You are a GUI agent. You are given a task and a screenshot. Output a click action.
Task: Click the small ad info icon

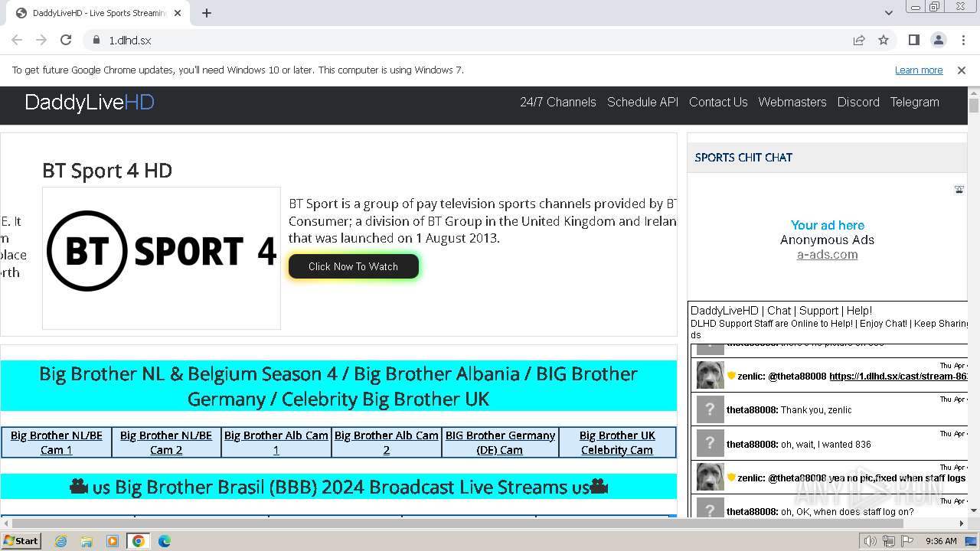click(959, 189)
